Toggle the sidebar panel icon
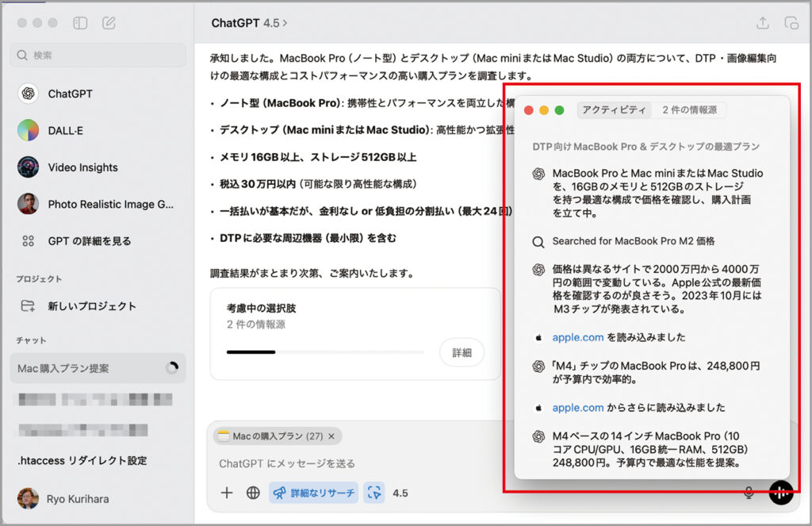The height and width of the screenshot is (526, 812). [x=80, y=23]
